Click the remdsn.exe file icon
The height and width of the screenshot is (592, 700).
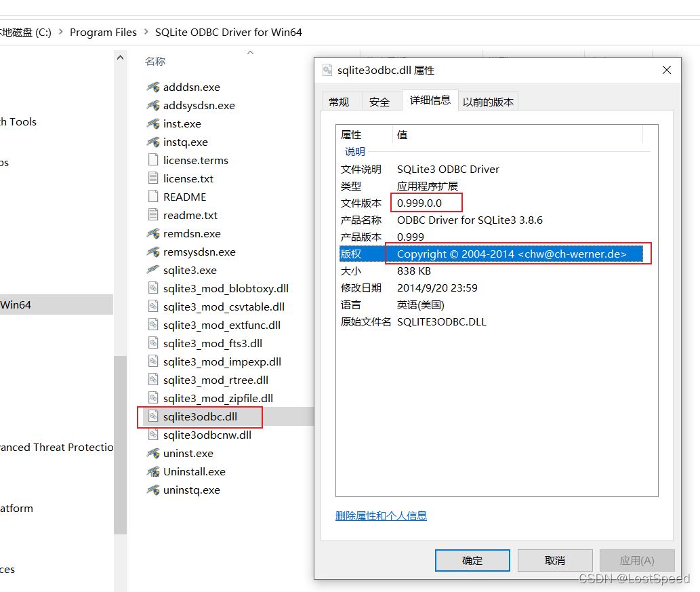(x=153, y=234)
